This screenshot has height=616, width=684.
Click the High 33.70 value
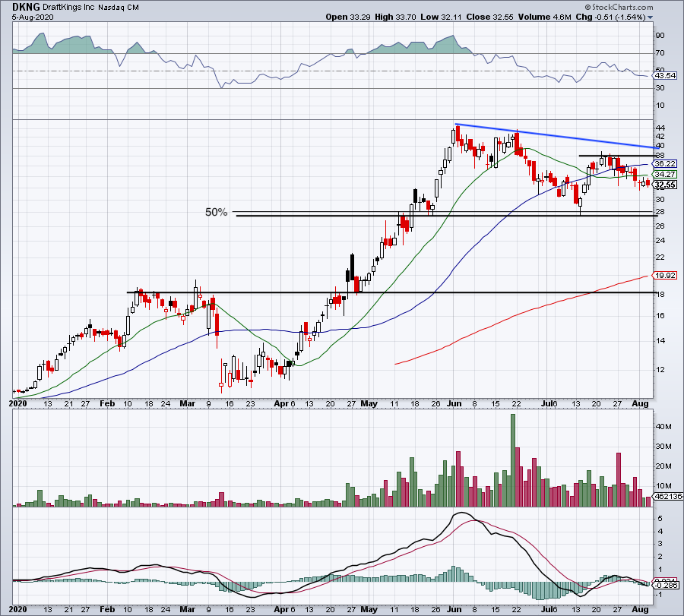tap(395, 17)
